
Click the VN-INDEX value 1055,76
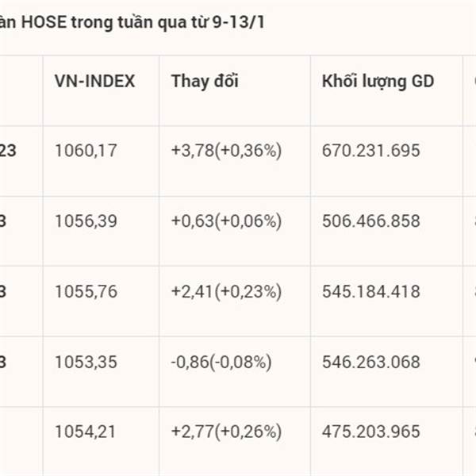(86, 291)
